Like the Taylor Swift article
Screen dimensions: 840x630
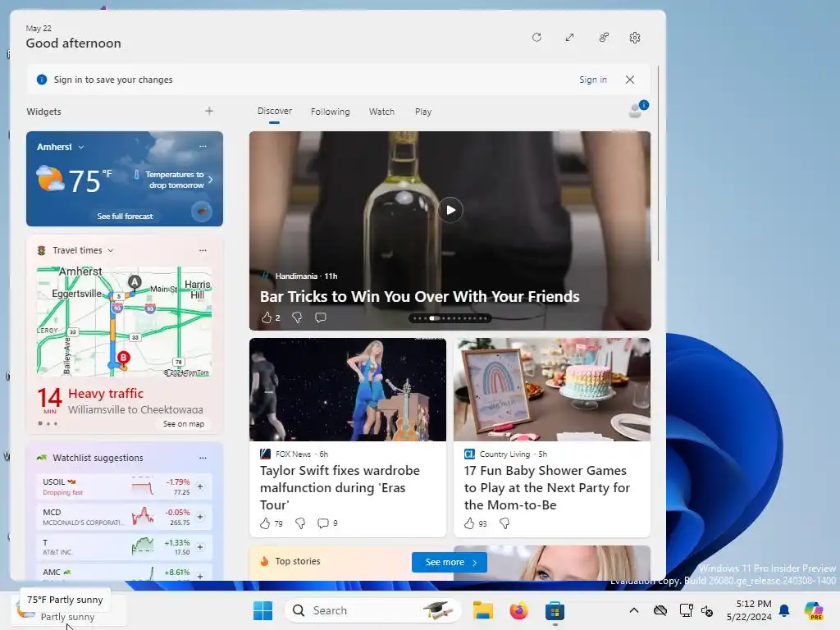tap(265, 523)
